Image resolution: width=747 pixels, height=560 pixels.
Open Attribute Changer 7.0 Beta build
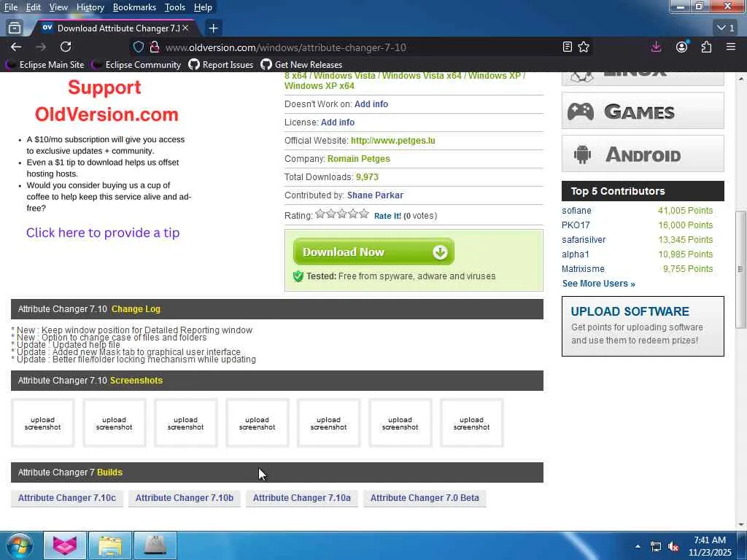point(425,498)
